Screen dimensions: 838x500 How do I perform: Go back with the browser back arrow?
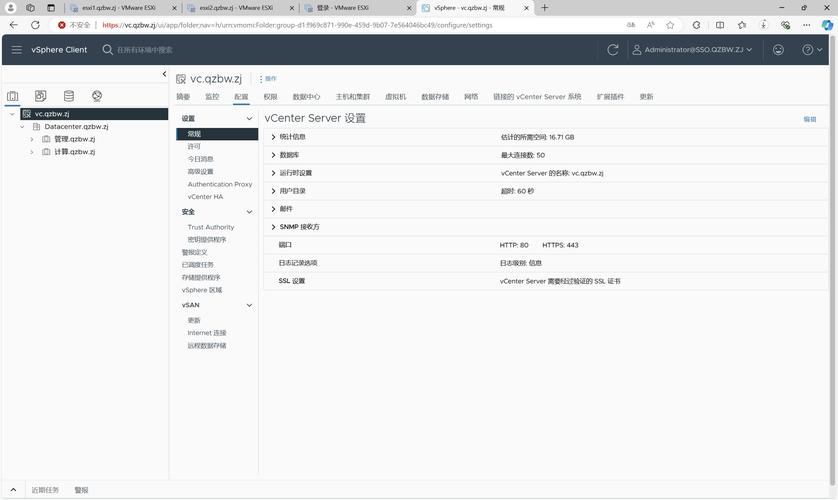point(14,25)
